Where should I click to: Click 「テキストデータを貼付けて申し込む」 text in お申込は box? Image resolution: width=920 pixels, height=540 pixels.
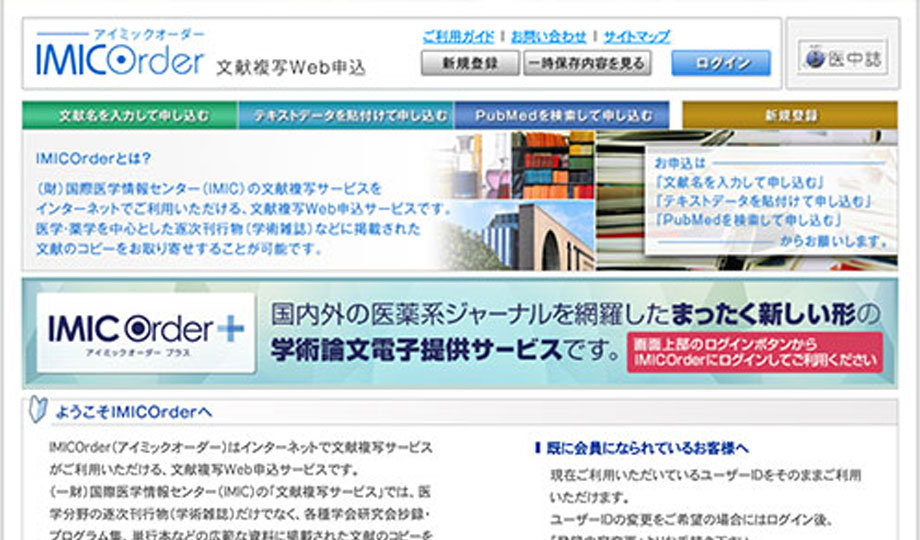point(764,201)
